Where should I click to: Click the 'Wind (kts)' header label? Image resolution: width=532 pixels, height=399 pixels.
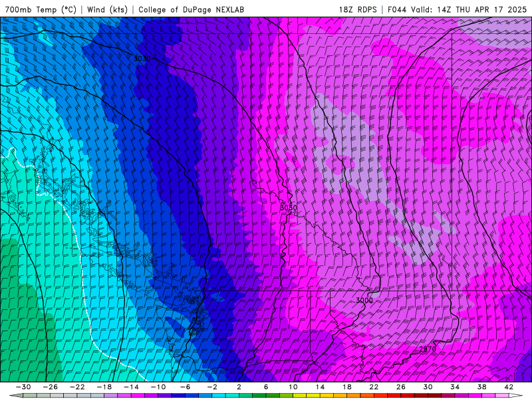tap(107, 9)
